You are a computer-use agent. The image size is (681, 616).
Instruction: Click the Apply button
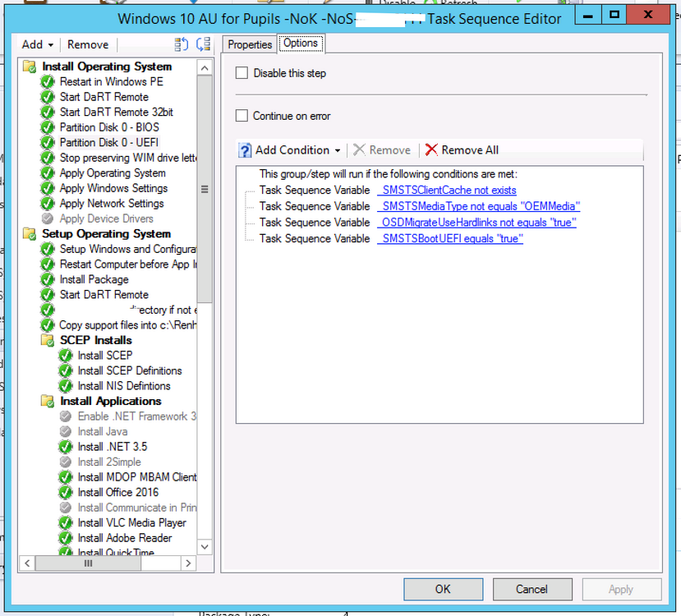tap(621, 589)
